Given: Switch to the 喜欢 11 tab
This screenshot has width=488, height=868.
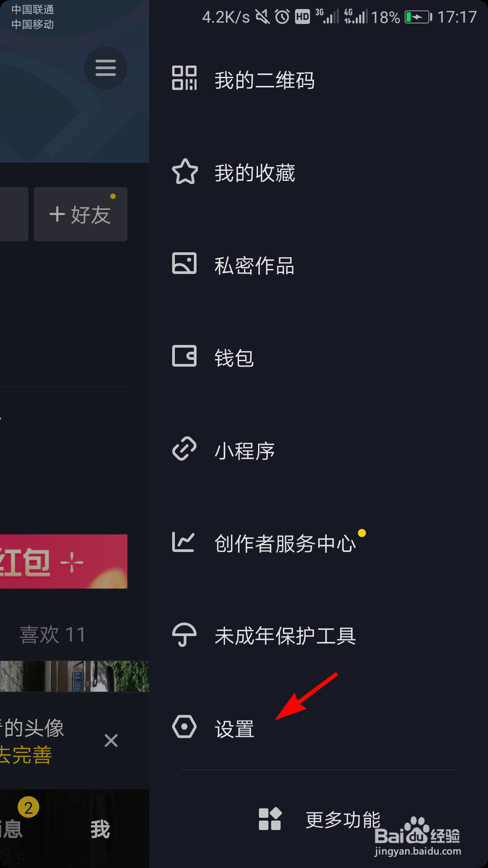Looking at the screenshot, I should point(52,634).
